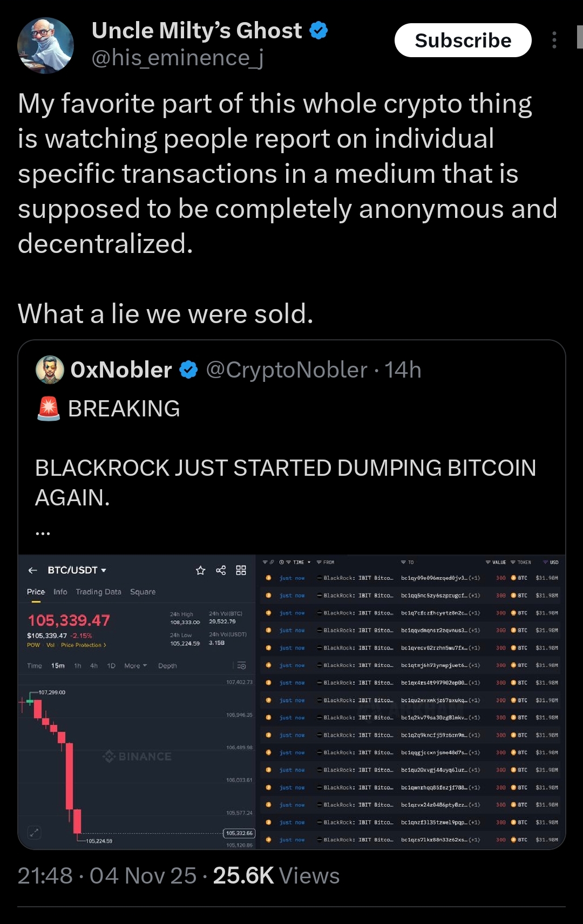Open the OxNobler avatar in quoted post
Viewport: 583px width, 924px height.
coord(50,370)
